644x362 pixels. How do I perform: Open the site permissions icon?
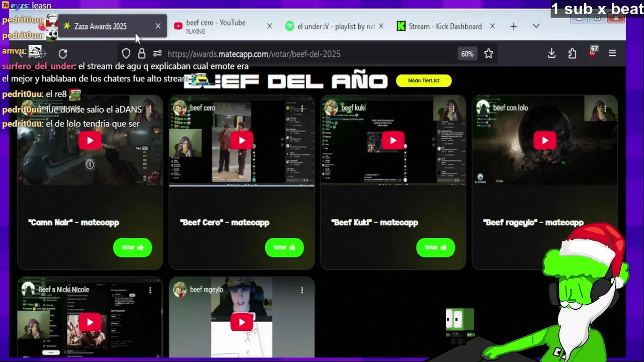pos(157,53)
